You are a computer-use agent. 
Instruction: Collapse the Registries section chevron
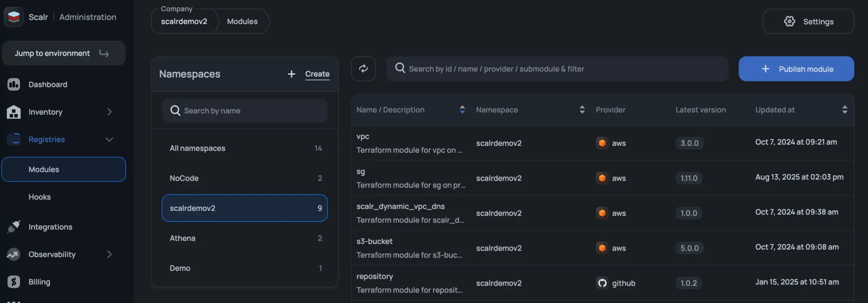(x=109, y=139)
